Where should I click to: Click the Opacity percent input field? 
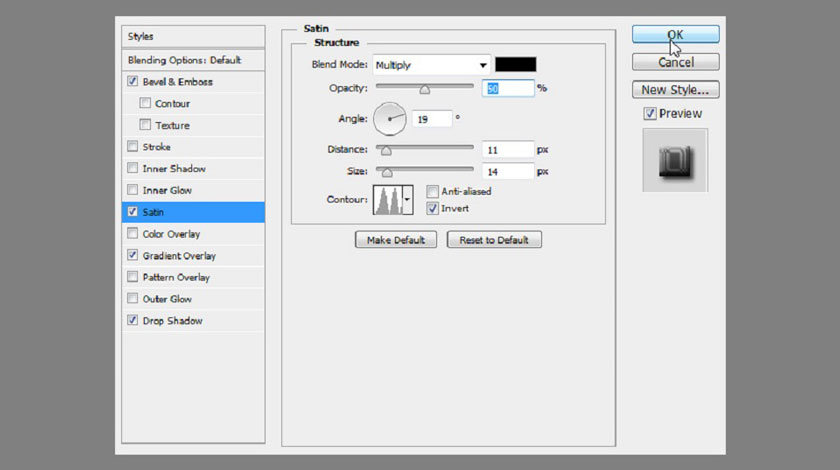(x=508, y=88)
